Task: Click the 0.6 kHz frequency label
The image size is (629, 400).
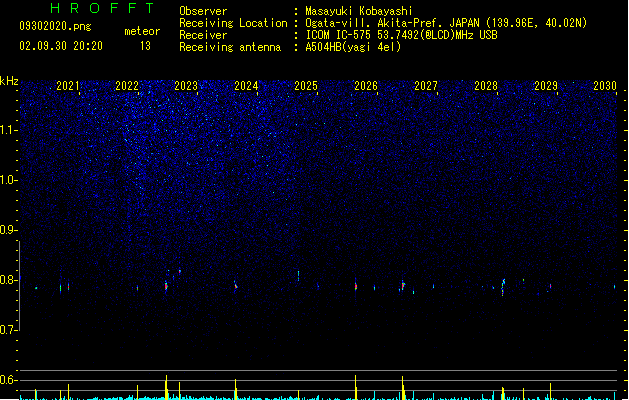Action: coord(9,380)
